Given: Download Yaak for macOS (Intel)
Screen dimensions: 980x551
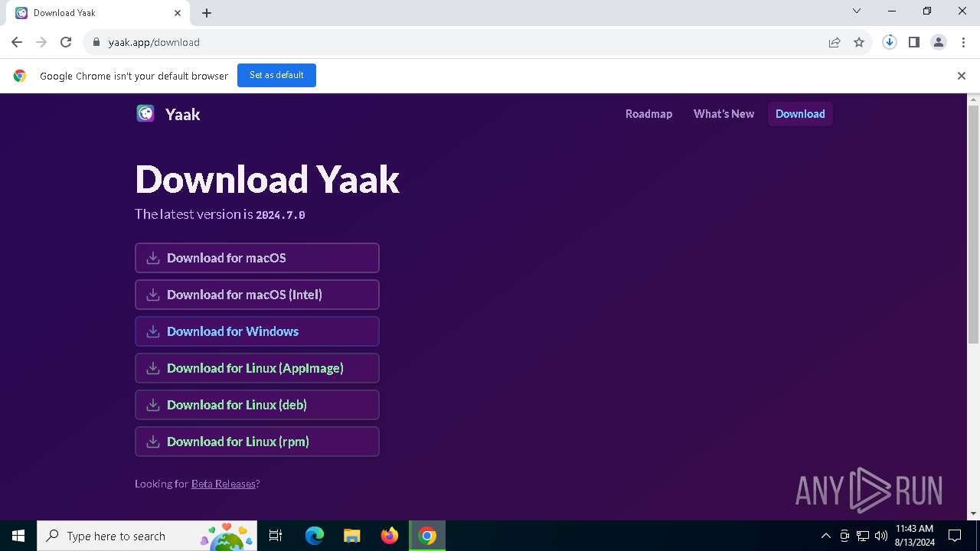Looking at the screenshot, I should [257, 295].
